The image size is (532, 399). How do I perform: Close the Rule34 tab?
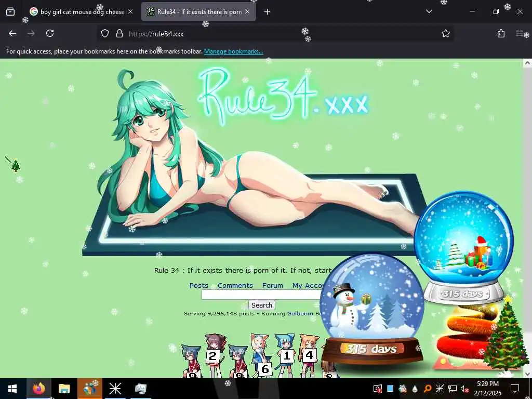(247, 12)
